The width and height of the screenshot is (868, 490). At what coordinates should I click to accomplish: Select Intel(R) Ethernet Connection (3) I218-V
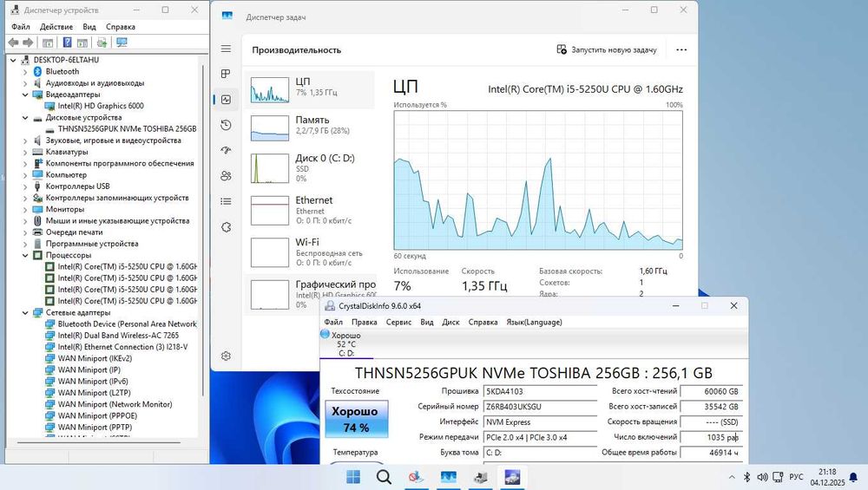pos(122,347)
